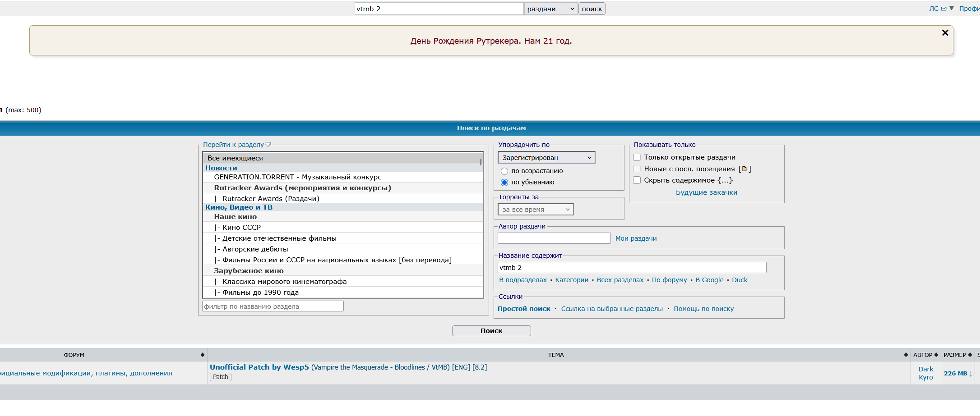The height and width of the screenshot is (416, 980).
Task: Select Фильмы до 1990 года
Action: (343, 293)
